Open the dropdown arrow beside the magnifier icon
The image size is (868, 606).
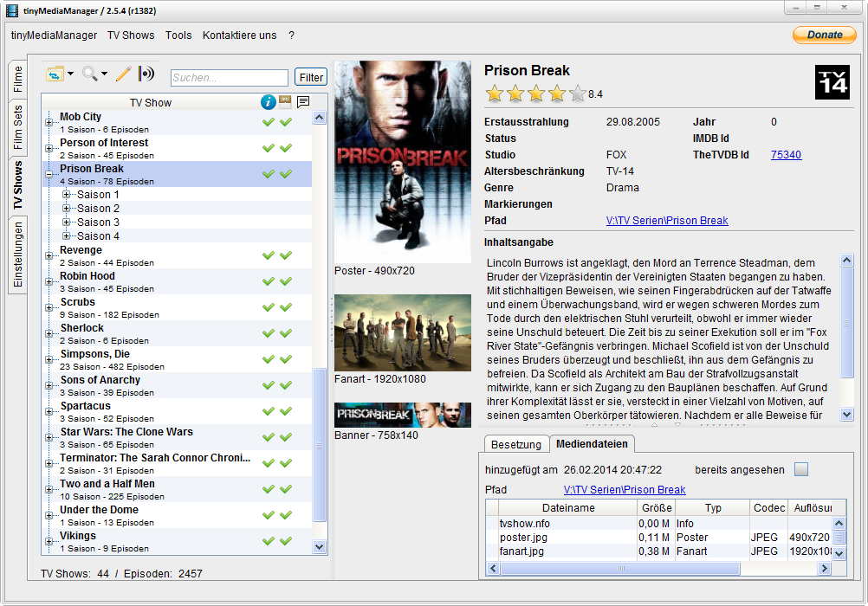pyautogui.click(x=104, y=74)
